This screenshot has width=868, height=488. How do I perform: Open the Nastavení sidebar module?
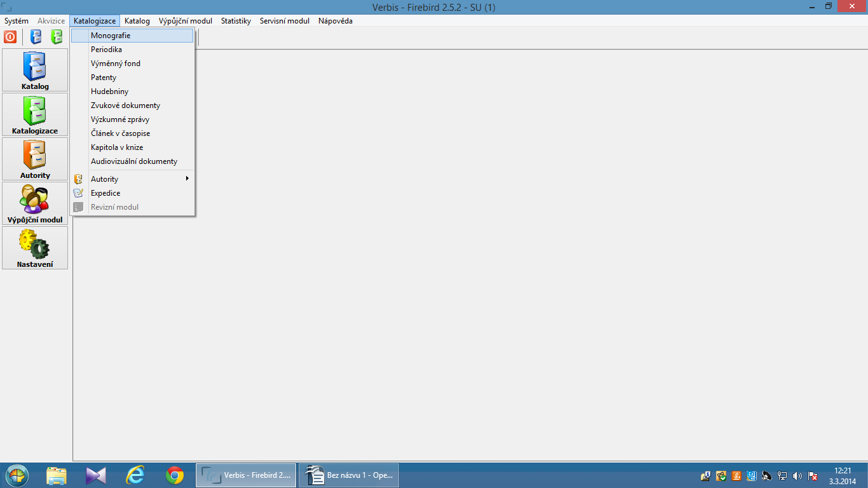click(x=35, y=248)
